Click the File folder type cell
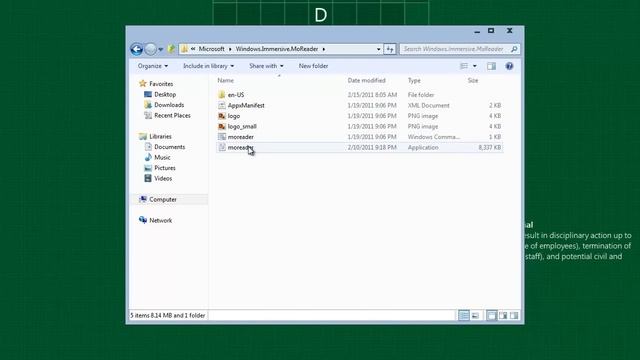Image resolution: width=640 pixels, height=360 pixels. [421, 95]
